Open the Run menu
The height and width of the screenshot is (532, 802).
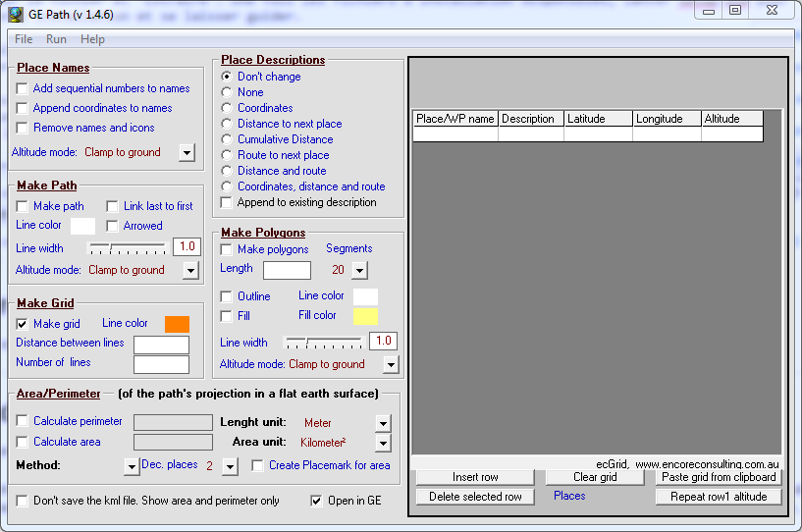pos(56,39)
